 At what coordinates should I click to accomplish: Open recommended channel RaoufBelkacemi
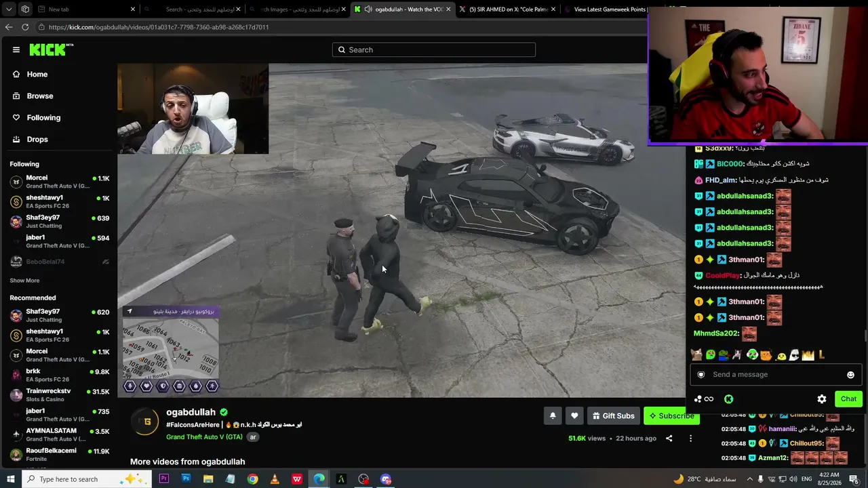point(59,454)
